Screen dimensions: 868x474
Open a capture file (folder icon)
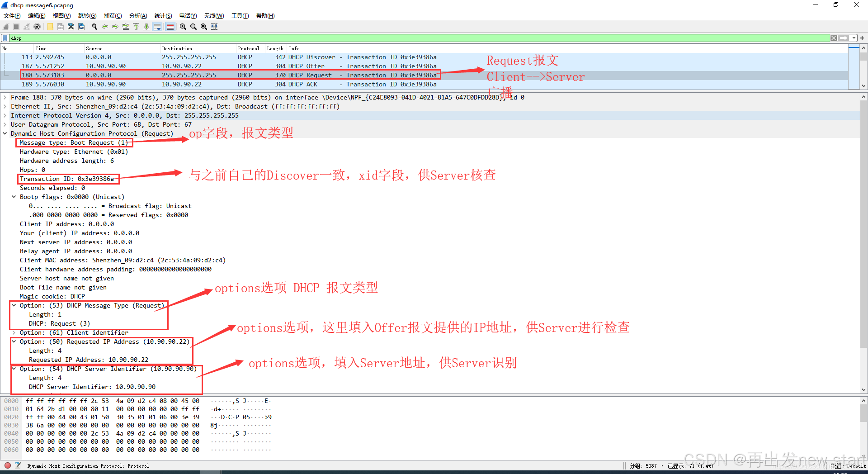coord(50,27)
